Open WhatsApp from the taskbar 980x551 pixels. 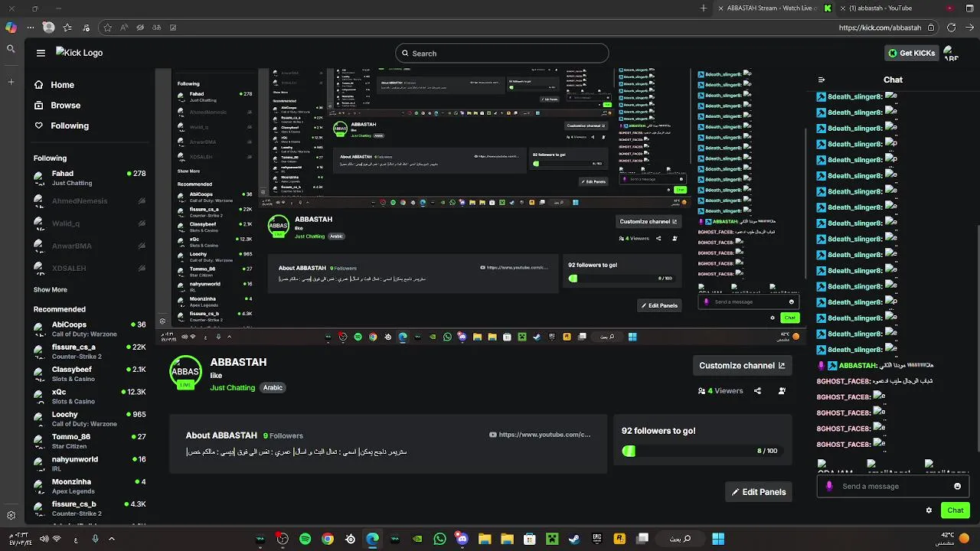point(439,539)
